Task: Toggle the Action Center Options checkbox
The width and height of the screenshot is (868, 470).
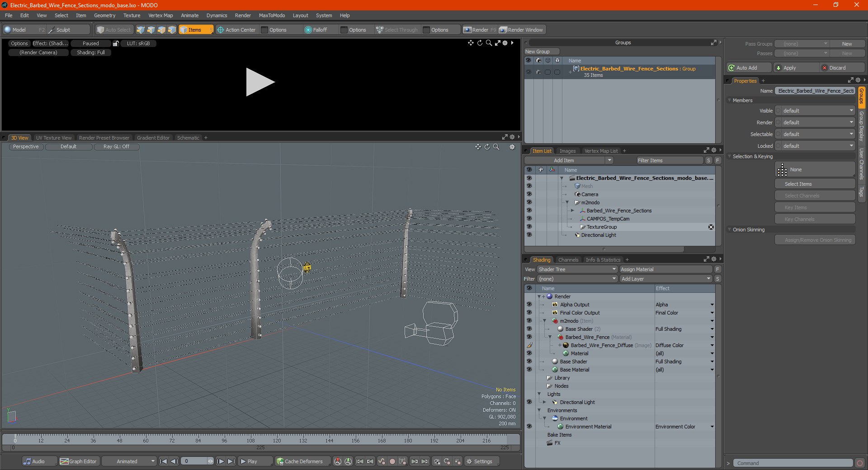Action: pyautogui.click(x=265, y=30)
